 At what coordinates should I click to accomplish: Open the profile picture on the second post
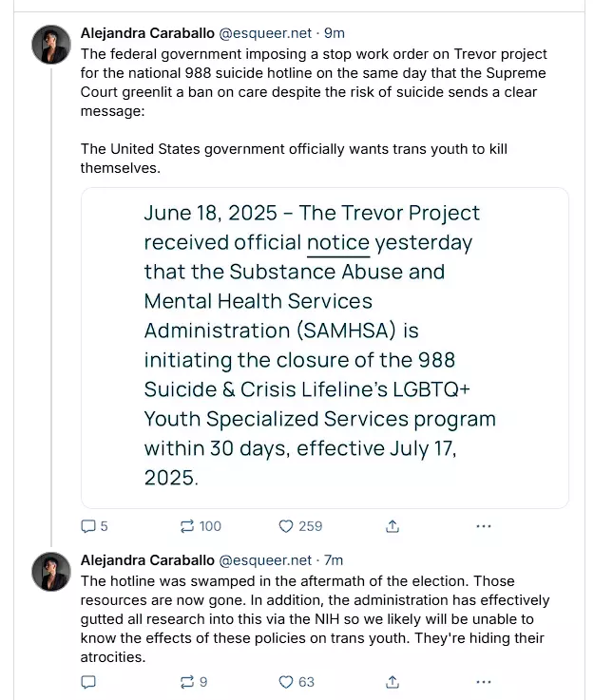(x=50, y=571)
